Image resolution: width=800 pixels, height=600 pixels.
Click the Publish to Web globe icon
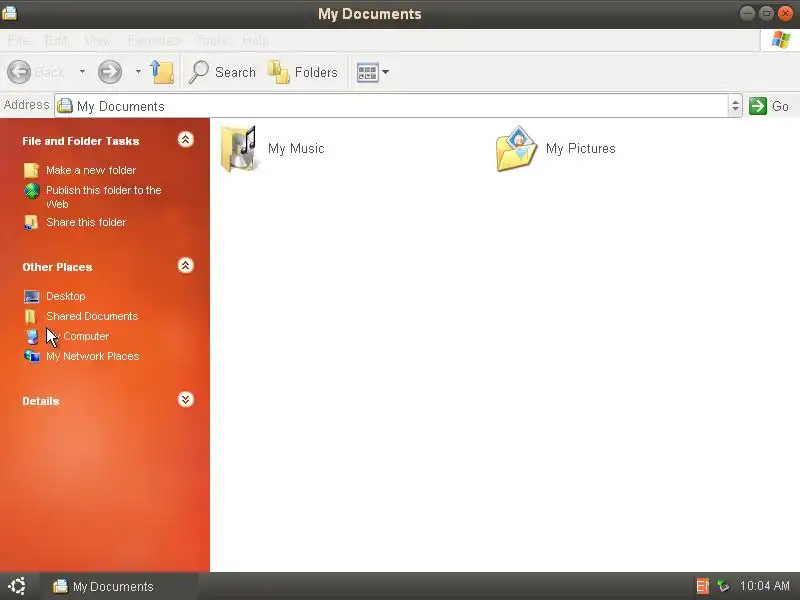pyautogui.click(x=32, y=191)
